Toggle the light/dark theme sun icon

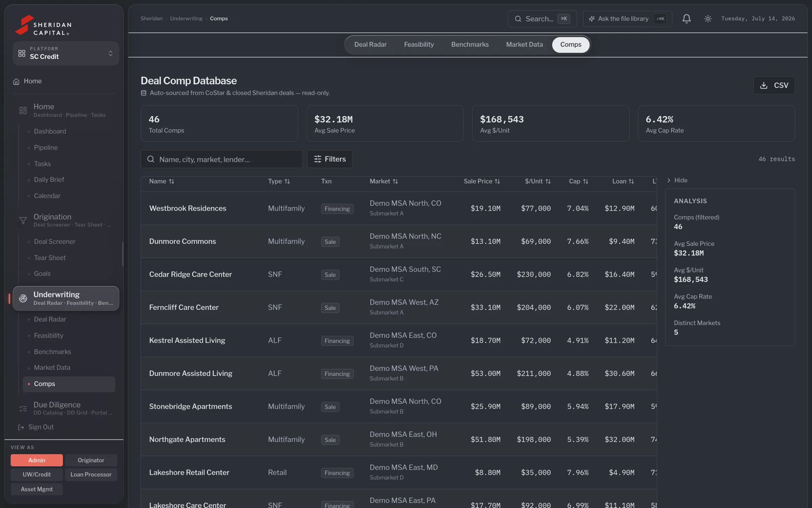(x=707, y=19)
